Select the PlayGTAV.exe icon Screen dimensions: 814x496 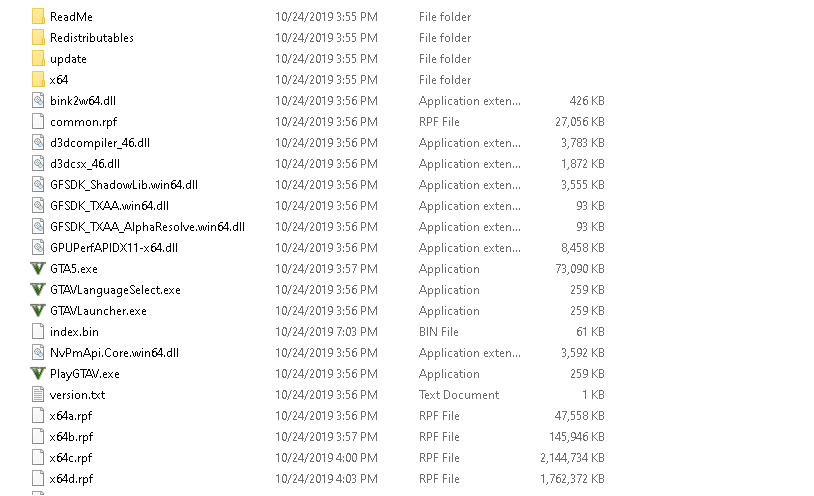click(38, 373)
